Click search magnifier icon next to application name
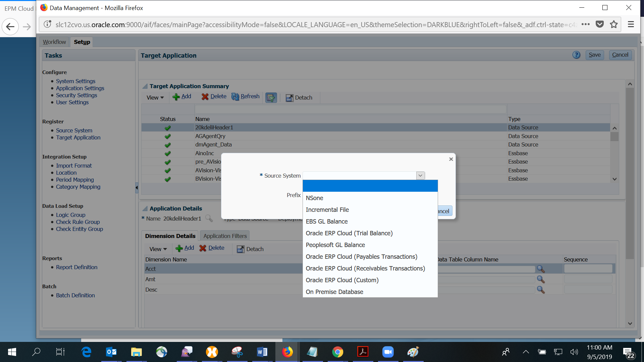644x362 pixels. [209, 219]
